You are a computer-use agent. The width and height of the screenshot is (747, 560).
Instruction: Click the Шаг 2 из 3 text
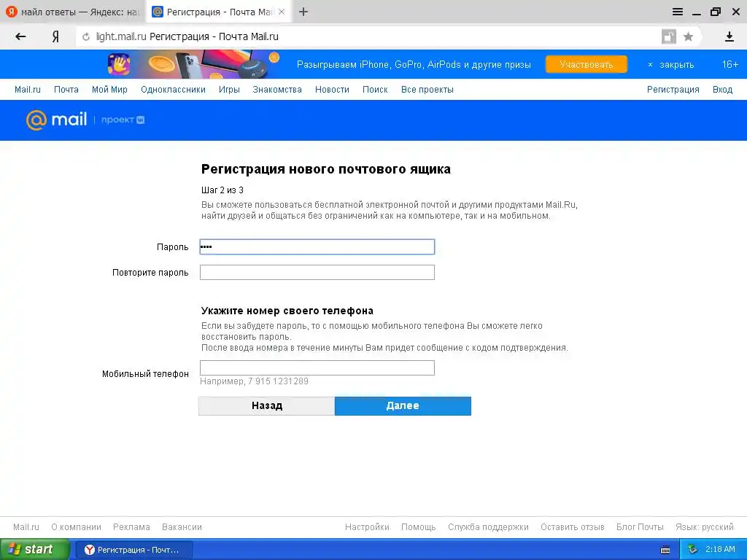pyautogui.click(x=222, y=190)
